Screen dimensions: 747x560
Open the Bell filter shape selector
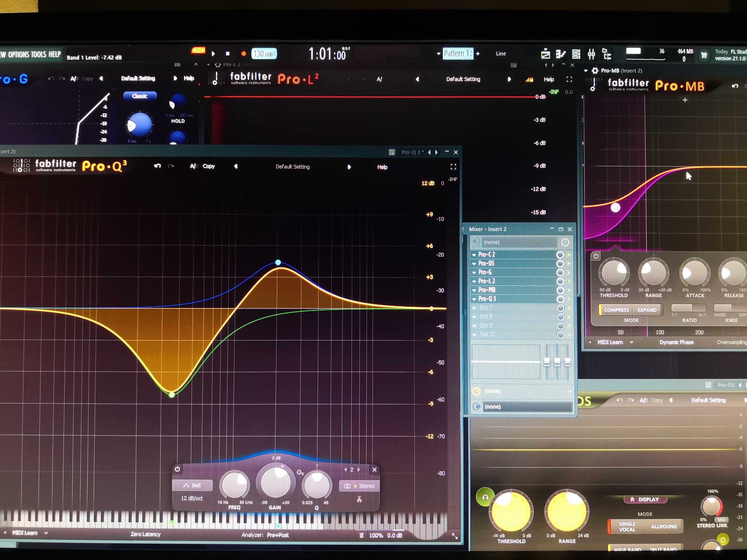(192, 485)
